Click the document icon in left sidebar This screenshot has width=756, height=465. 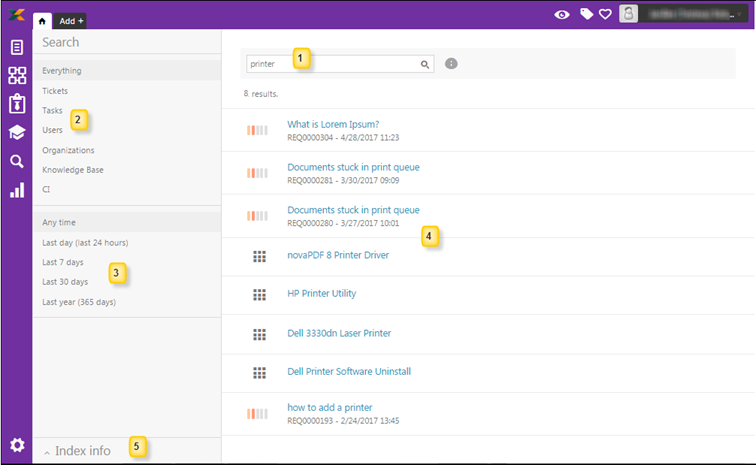tap(16, 47)
